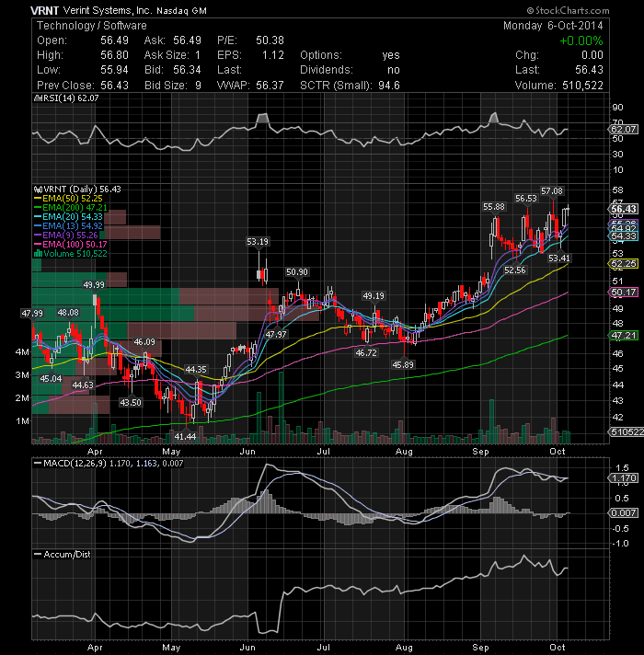The image size is (644, 655).
Task: Click the Oct label on bottom axis
Action: coord(558,647)
